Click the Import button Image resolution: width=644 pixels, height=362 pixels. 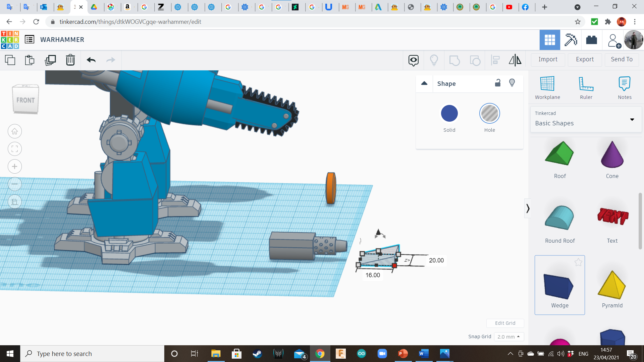[548, 59]
